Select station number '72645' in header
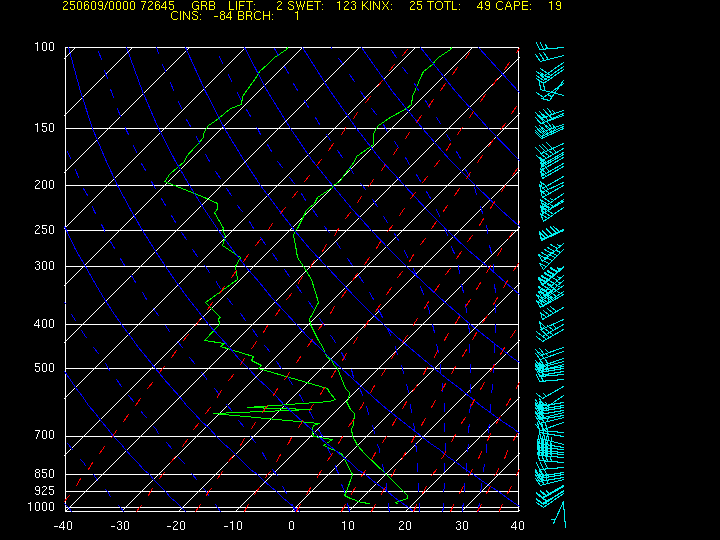This screenshot has width=720, height=540. 158,6
